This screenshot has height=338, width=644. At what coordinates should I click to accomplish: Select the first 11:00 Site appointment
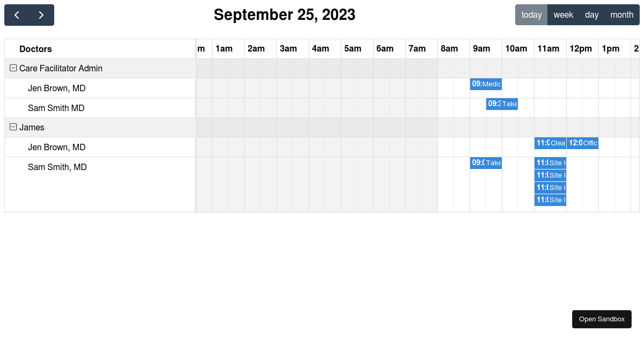(550, 163)
